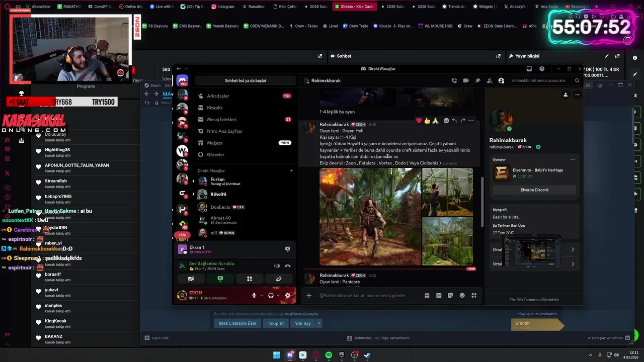644x362 pixels.
Task: Start a voice call with Rahimakburak
Action: click(x=454, y=80)
